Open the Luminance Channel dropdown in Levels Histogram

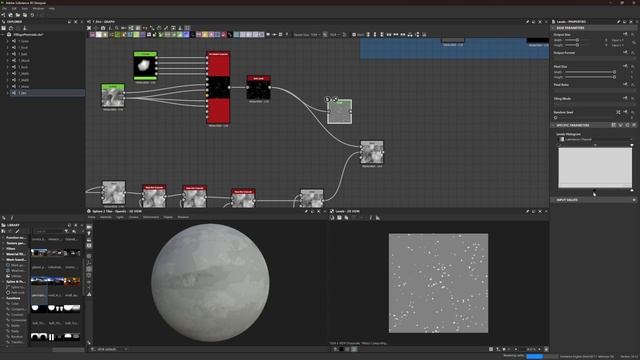(595, 140)
